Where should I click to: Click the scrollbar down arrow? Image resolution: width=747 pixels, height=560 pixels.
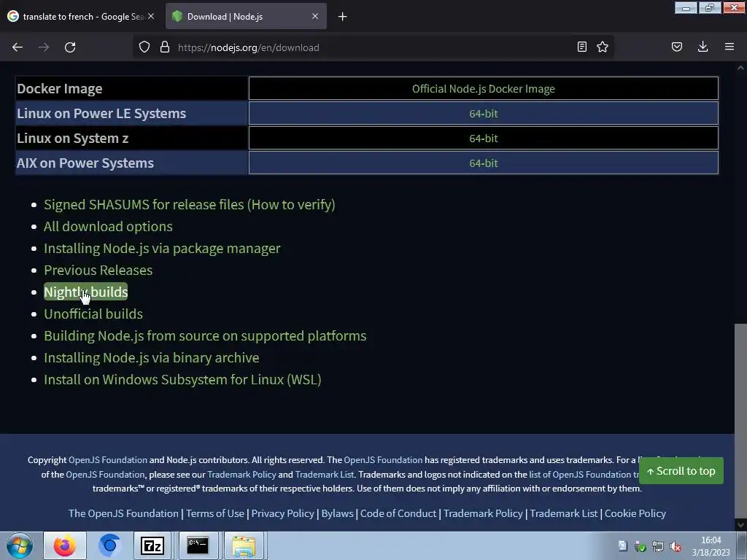tap(740, 525)
